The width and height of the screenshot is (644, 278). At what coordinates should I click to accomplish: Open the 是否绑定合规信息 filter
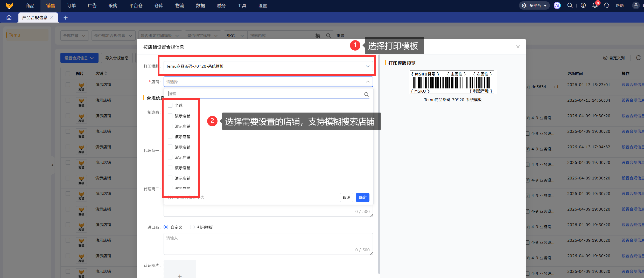pos(113,36)
